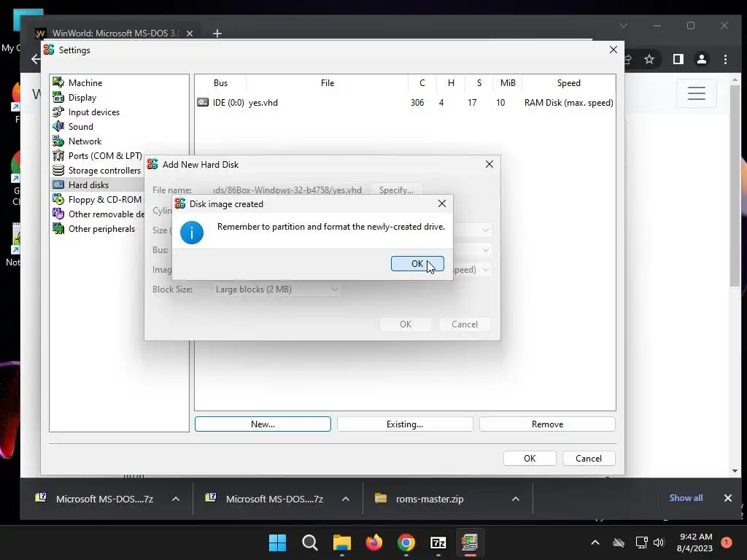The width and height of the screenshot is (747, 560).
Task: Click OK in the Settings window
Action: (x=530, y=458)
